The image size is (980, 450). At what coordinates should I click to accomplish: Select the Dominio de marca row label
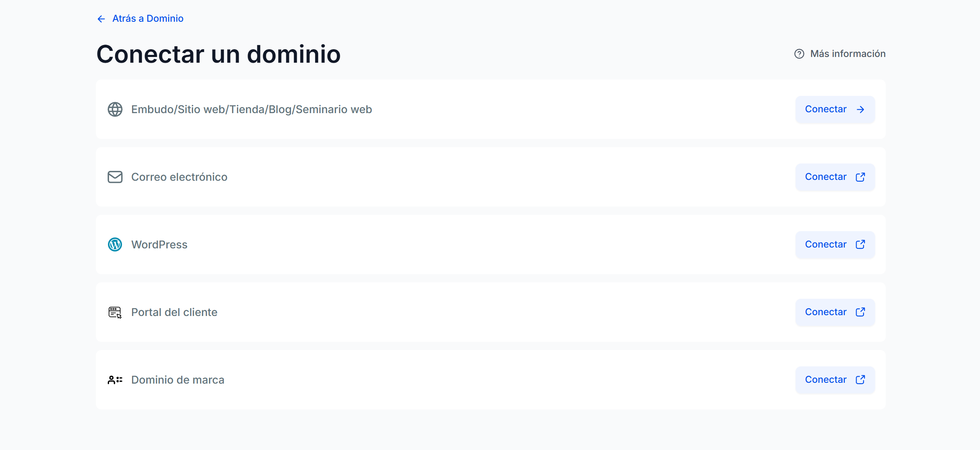click(x=177, y=380)
